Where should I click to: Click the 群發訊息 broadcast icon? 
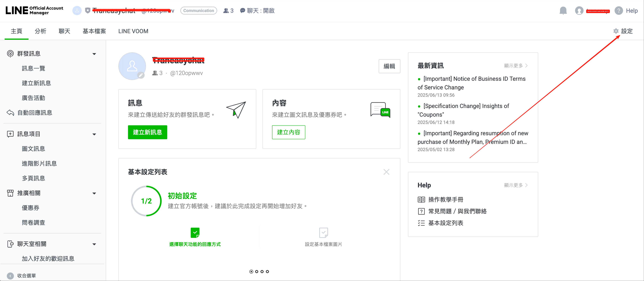point(10,54)
